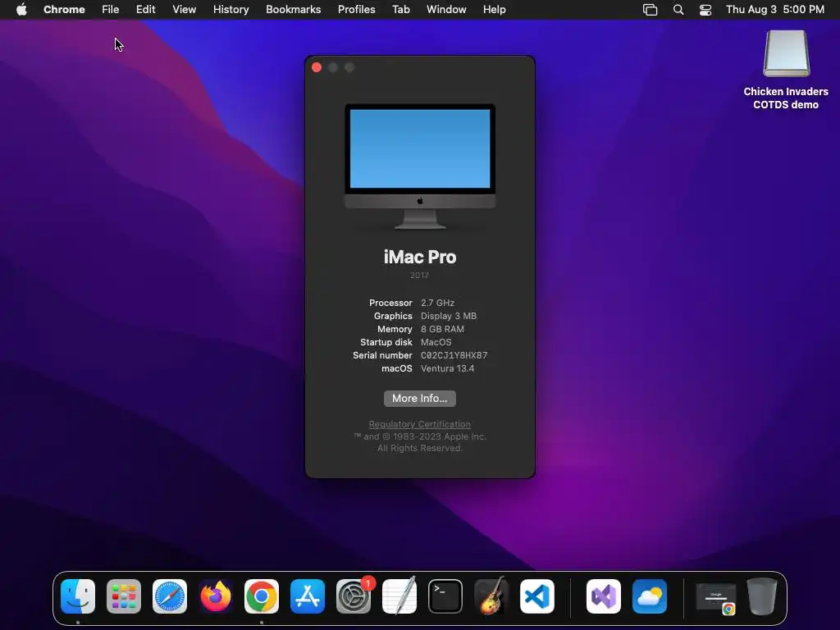The height and width of the screenshot is (630, 840).
Task: Open the View menu
Action: pos(184,9)
